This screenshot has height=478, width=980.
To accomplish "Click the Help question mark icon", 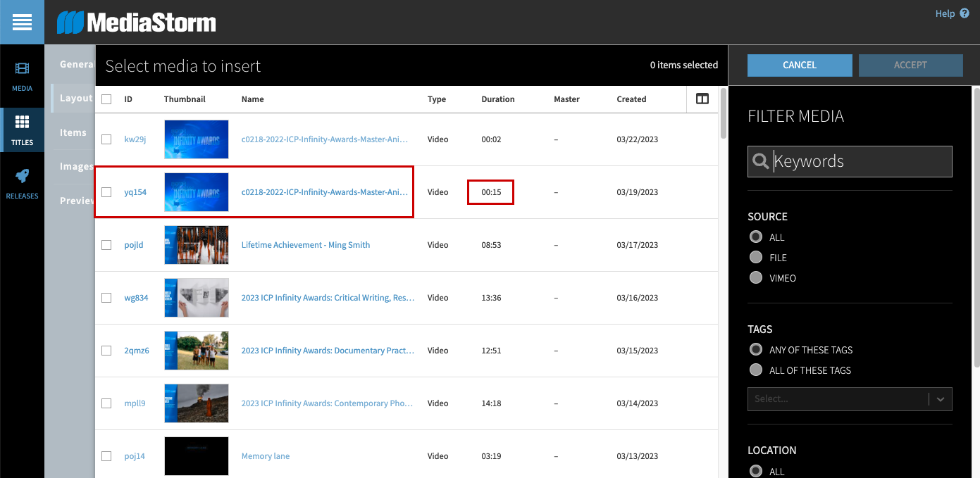I will tap(965, 13).
